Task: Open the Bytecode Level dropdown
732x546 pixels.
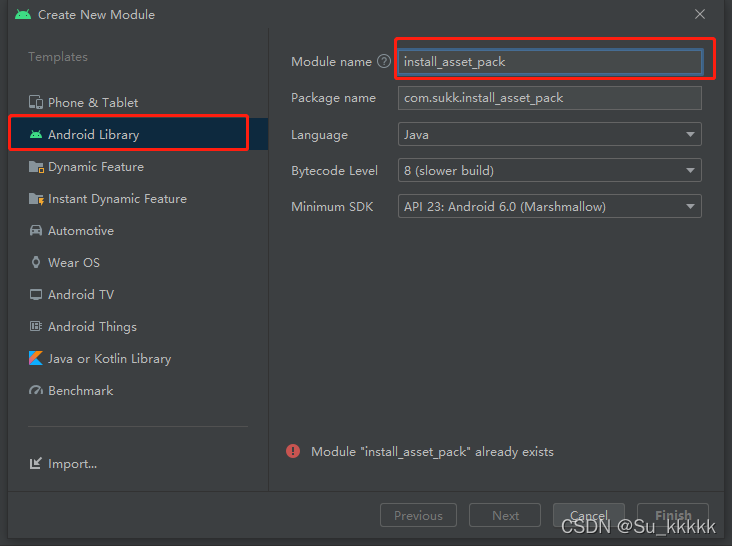Action: (549, 170)
